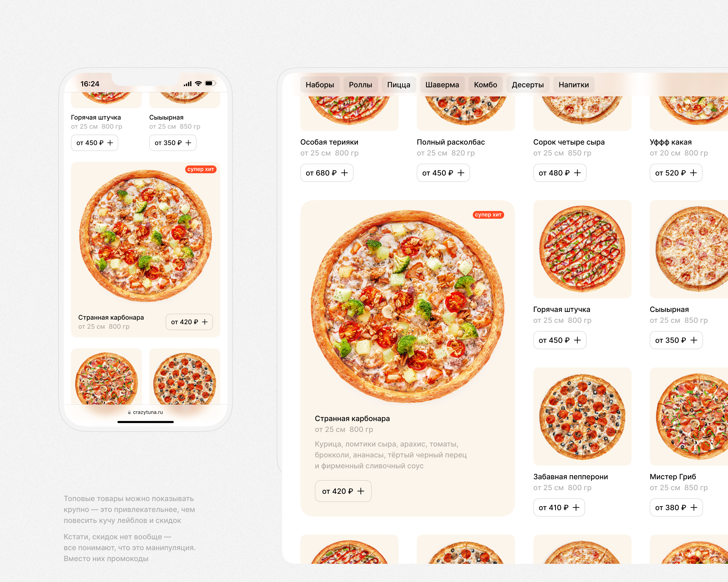
Task: Add Сорок четыре сыра with plus icon
Action: pos(577,173)
